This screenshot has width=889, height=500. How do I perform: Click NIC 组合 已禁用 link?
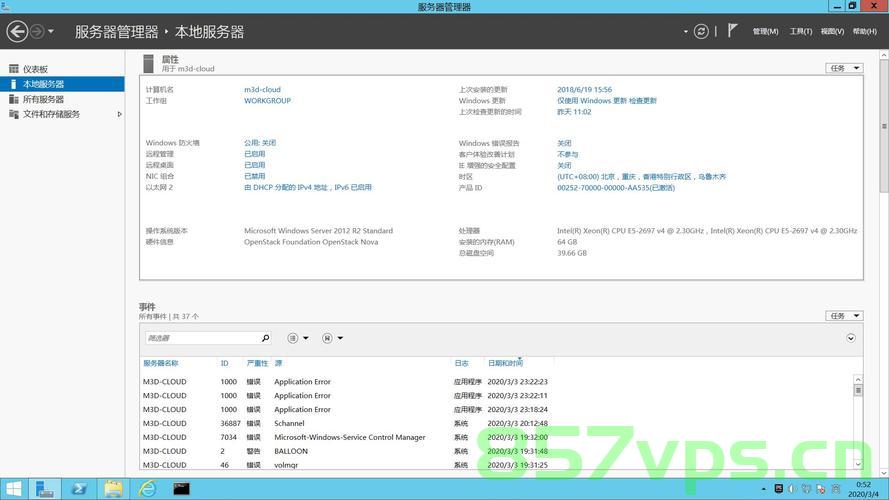pos(255,176)
